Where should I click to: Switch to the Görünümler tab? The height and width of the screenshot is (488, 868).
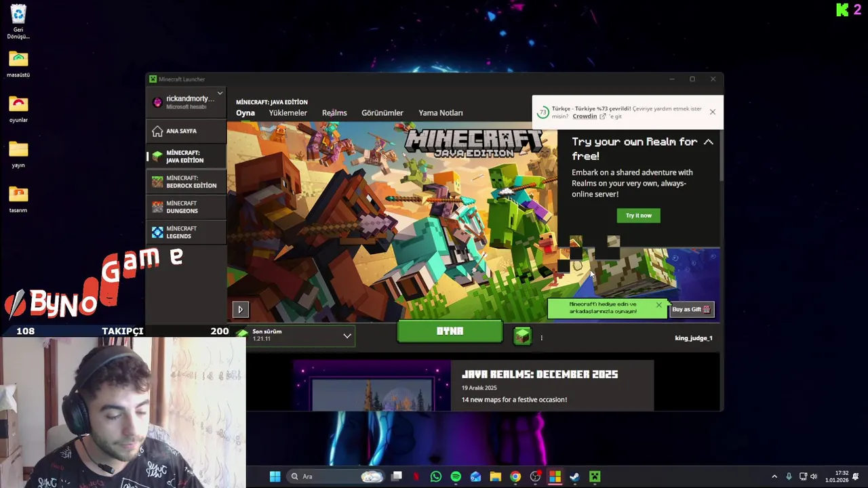click(x=382, y=113)
